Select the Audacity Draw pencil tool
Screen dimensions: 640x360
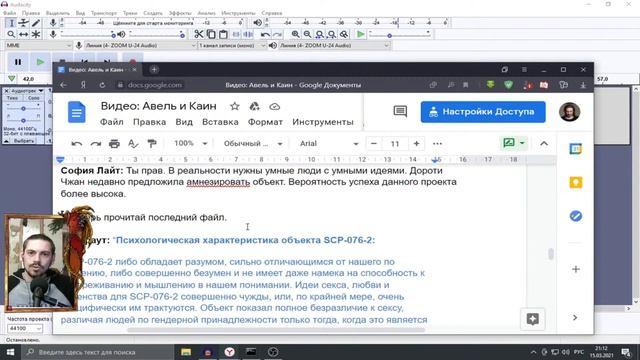[36, 23]
